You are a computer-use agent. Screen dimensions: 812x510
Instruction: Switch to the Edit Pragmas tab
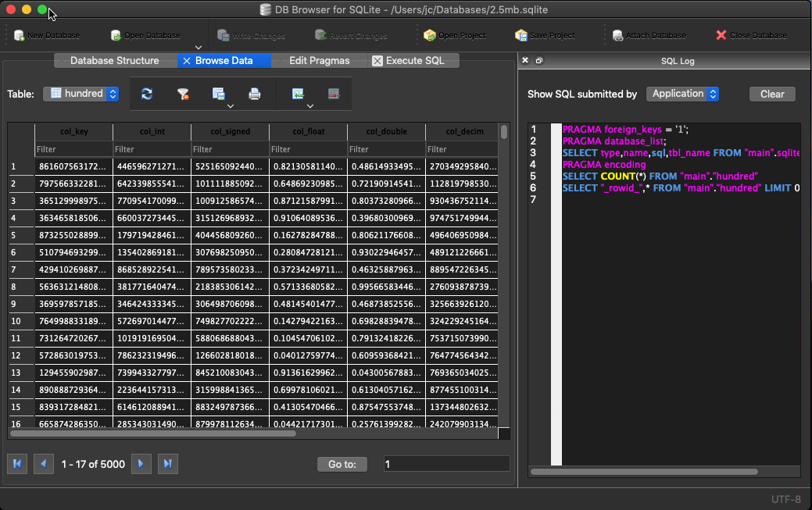pyautogui.click(x=319, y=61)
